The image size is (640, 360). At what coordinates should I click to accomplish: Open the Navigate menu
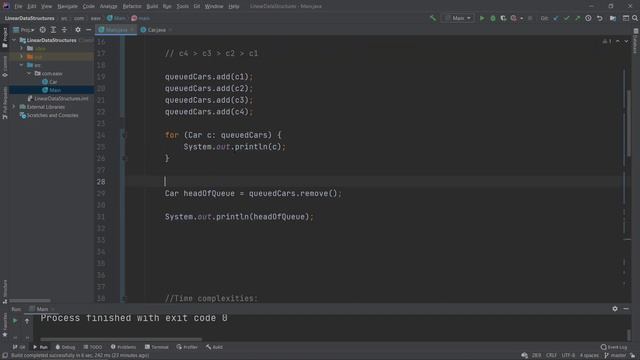(x=67, y=7)
